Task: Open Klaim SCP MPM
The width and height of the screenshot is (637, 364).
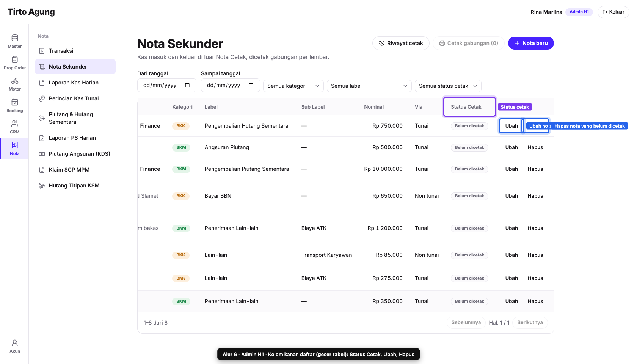Action: click(x=75, y=170)
